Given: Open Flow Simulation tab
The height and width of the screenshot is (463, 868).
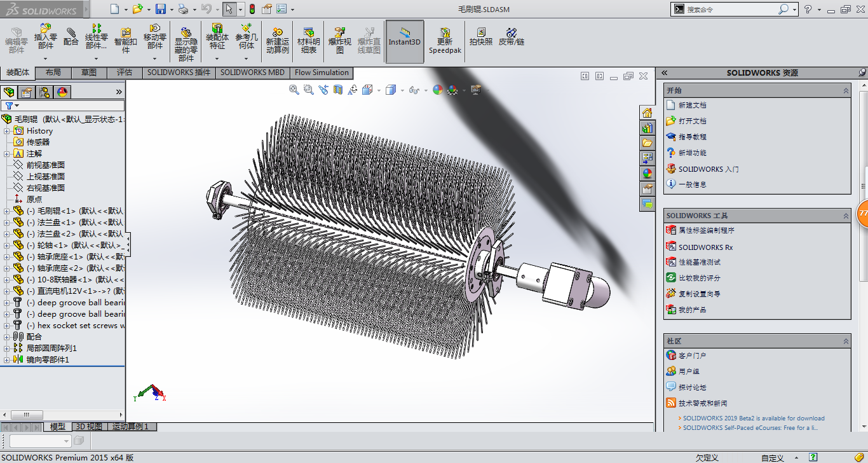Looking at the screenshot, I should 322,73.
